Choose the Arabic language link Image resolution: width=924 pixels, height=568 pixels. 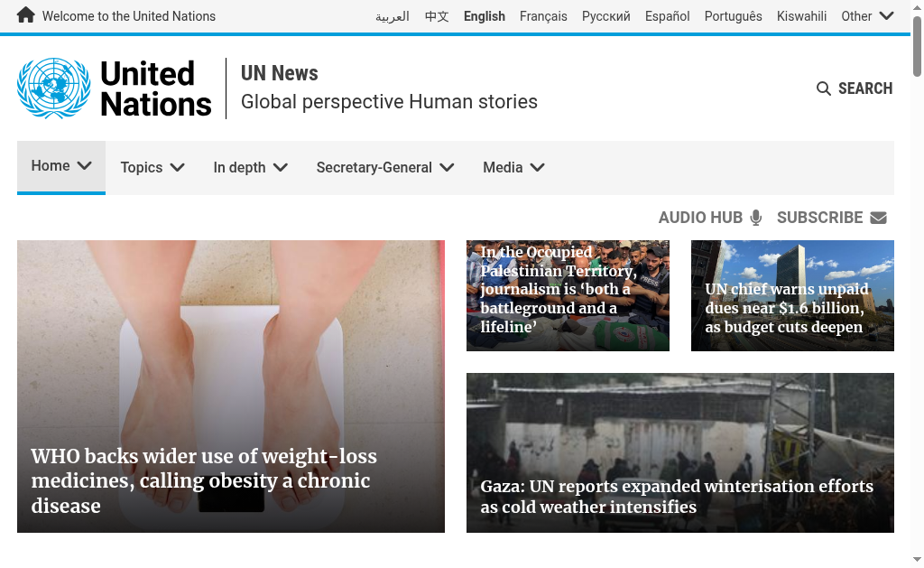(393, 16)
